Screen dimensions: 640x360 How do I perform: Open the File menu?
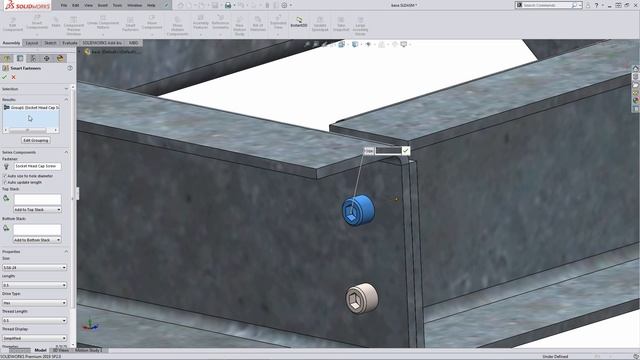(x=64, y=5)
